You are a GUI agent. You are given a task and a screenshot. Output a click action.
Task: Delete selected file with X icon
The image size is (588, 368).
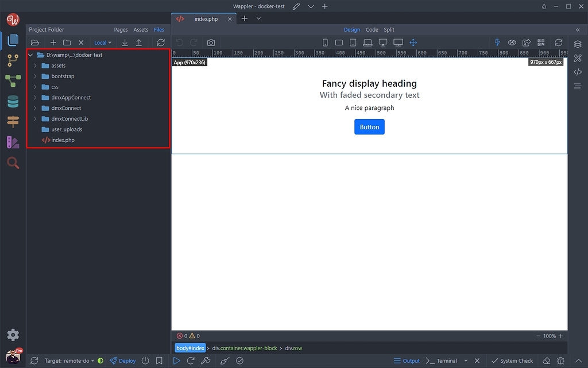tap(81, 43)
